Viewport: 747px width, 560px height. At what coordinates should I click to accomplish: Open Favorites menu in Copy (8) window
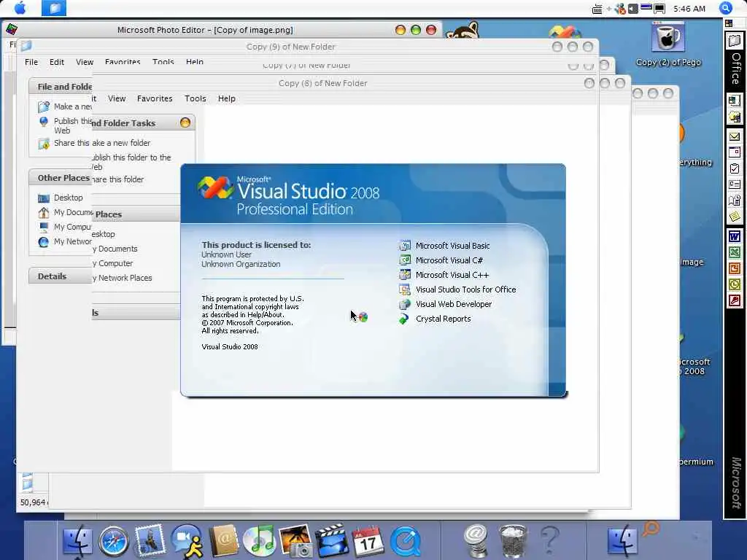[x=155, y=98]
